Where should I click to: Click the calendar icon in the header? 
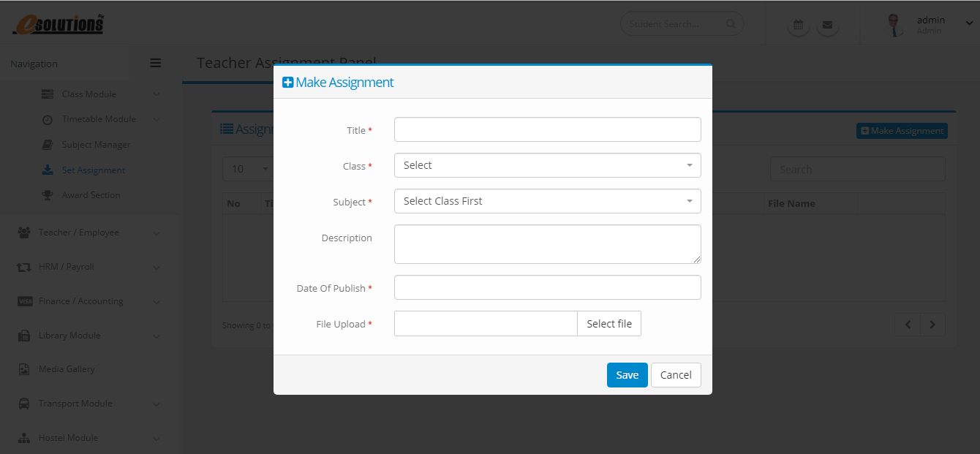pos(798,25)
